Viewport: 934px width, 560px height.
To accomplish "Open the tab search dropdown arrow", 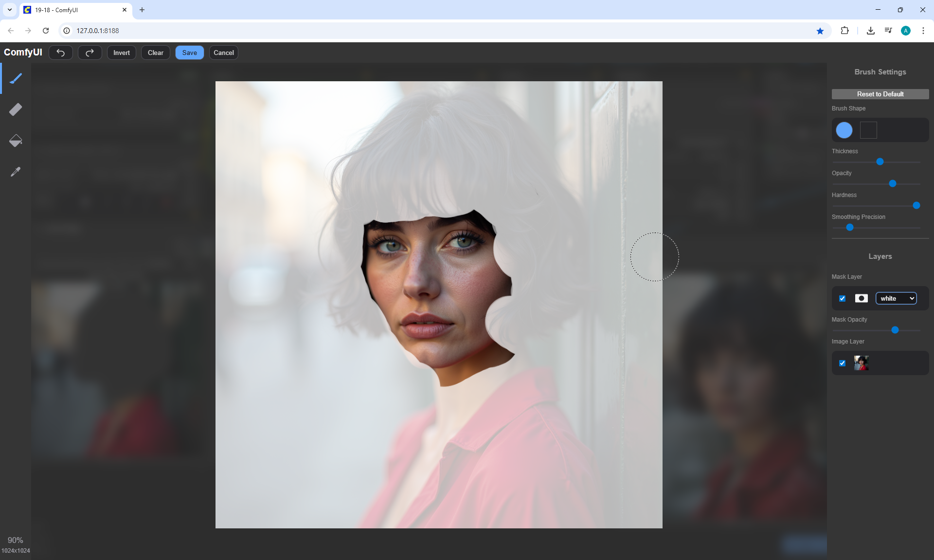I will [x=9, y=10].
